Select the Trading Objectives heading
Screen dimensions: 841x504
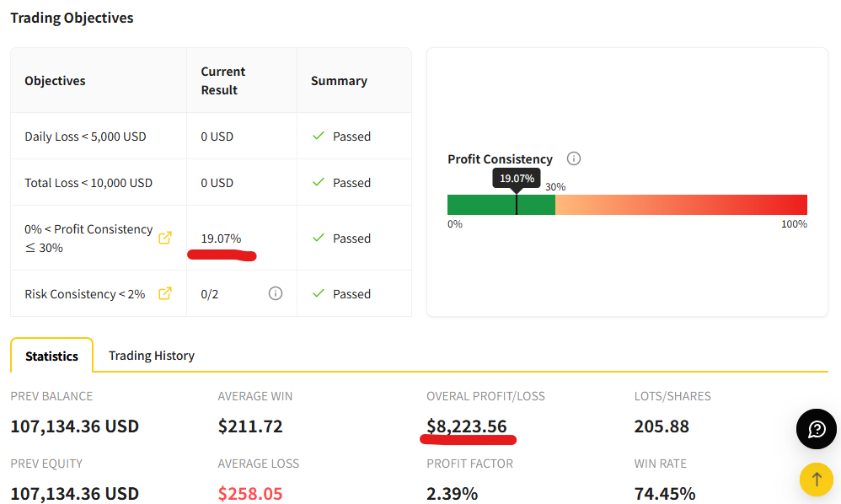pyautogui.click(x=72, y=18)
